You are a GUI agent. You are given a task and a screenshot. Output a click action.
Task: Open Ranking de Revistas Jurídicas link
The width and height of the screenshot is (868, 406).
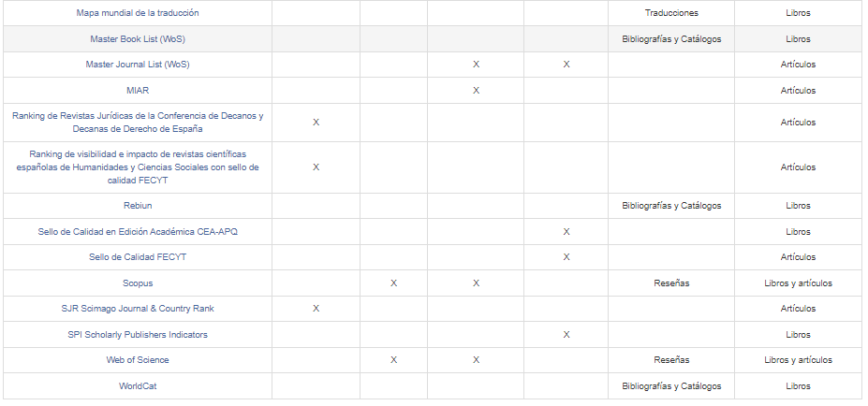(x=138, y=123)
